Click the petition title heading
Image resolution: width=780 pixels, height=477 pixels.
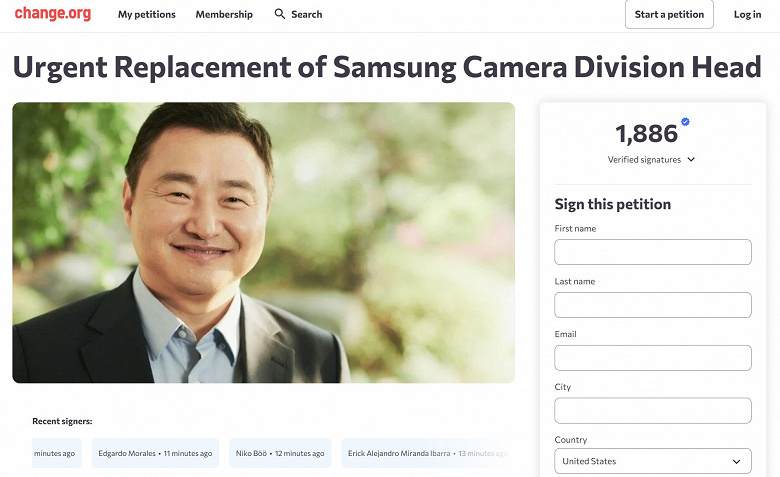pos(387,67)
